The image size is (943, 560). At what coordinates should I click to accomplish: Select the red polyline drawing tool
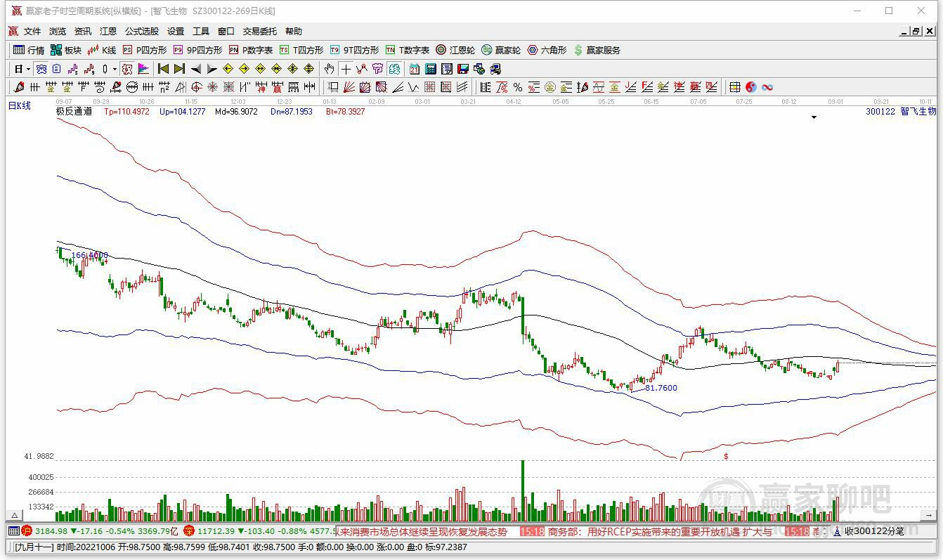[x=361, y=69]
